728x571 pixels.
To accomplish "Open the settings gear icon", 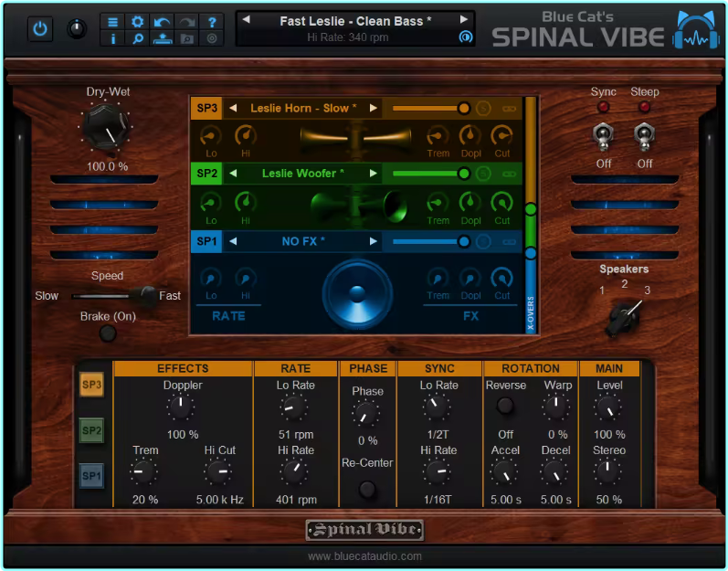I will tap(137, 22).
